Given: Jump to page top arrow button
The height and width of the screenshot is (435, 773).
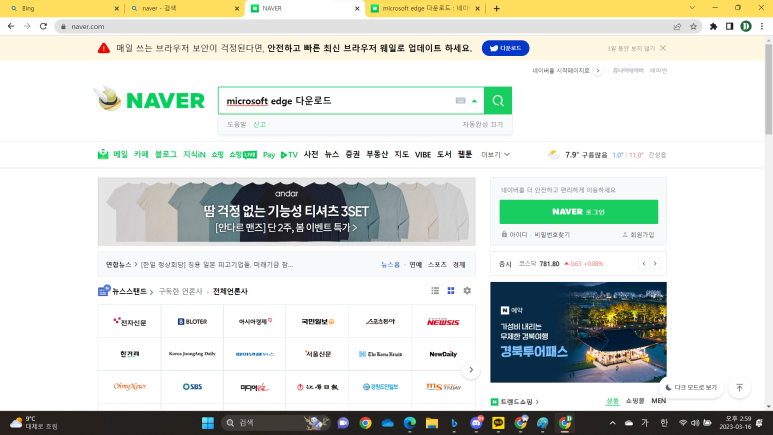Looking at the screenshot, I should (x=739, y=388).
